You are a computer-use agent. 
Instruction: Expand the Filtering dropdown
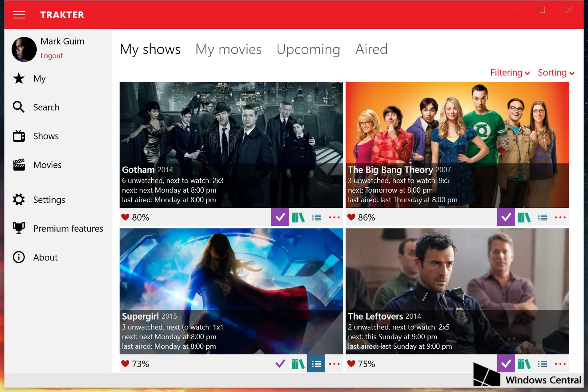pyautogui.click(x=510, y=72)
